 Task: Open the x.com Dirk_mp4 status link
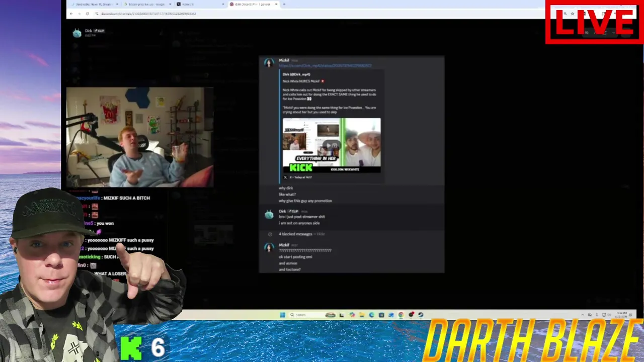[325, 65]
